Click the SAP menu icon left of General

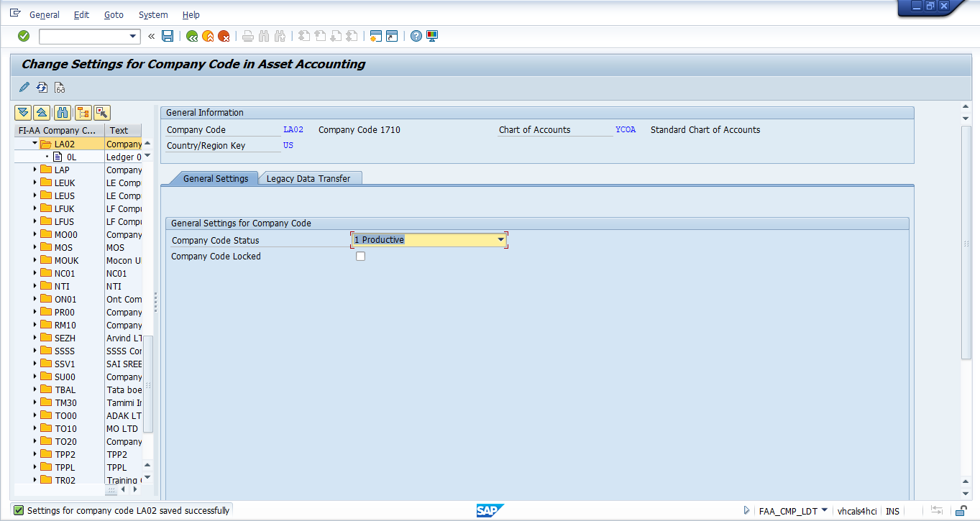coord(16,14)
